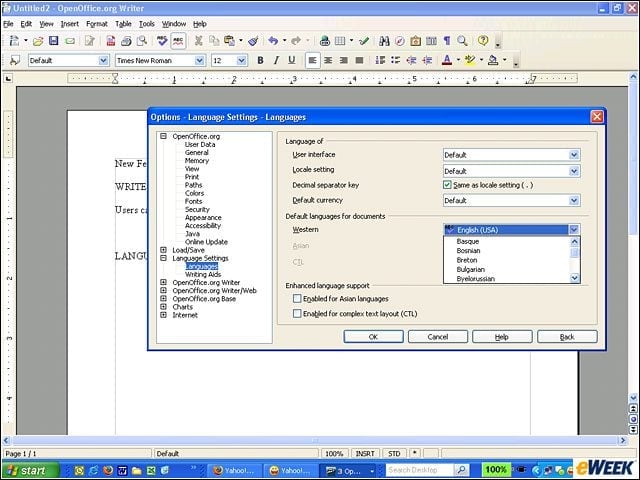Open the Insert menu

tap(70, 24)
